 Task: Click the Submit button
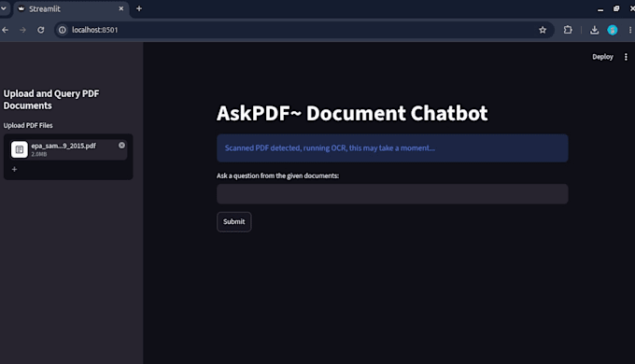pos(234,221)
